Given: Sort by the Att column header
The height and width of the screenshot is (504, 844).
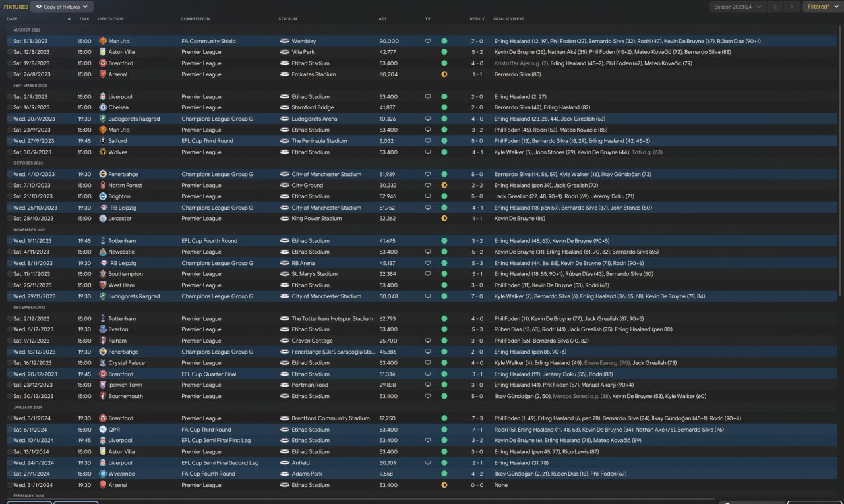Looking at the screenshot, I should click(383, 19).
